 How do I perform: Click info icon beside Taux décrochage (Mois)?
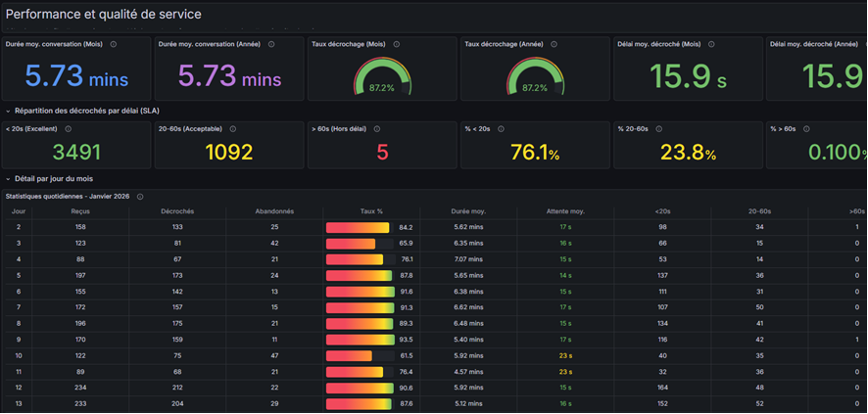point(397,44)
